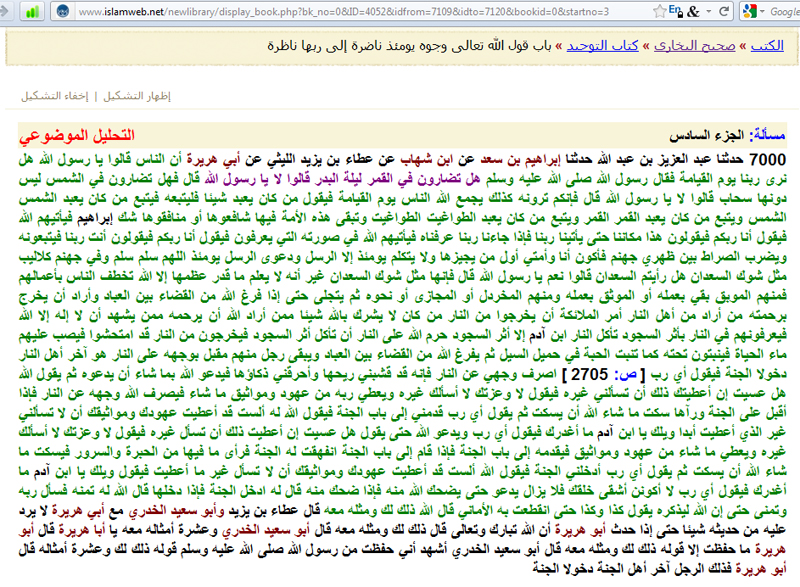Open the كتاب التوحيد breadcrumb link

tap(602, 45)
